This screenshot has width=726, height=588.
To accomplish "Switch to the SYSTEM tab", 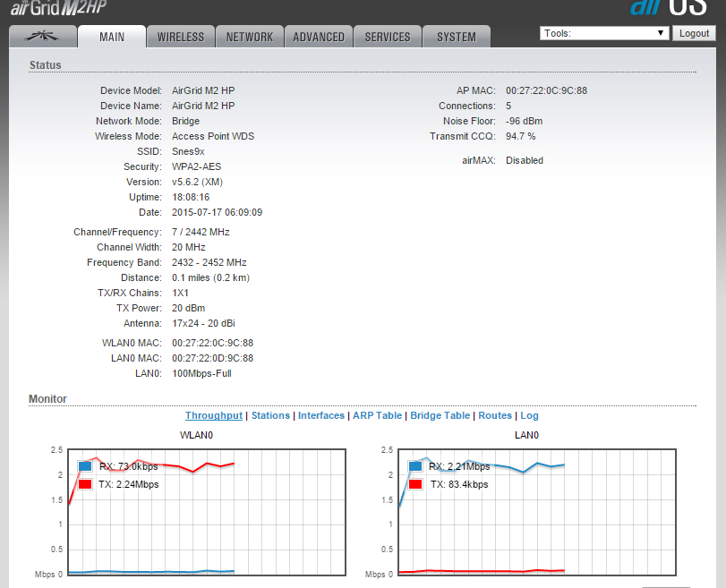I will [456, 37].
